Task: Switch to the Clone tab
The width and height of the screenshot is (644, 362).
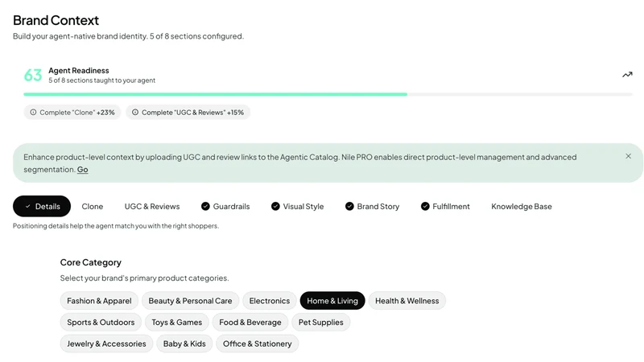Action: [x=93, y=207]
